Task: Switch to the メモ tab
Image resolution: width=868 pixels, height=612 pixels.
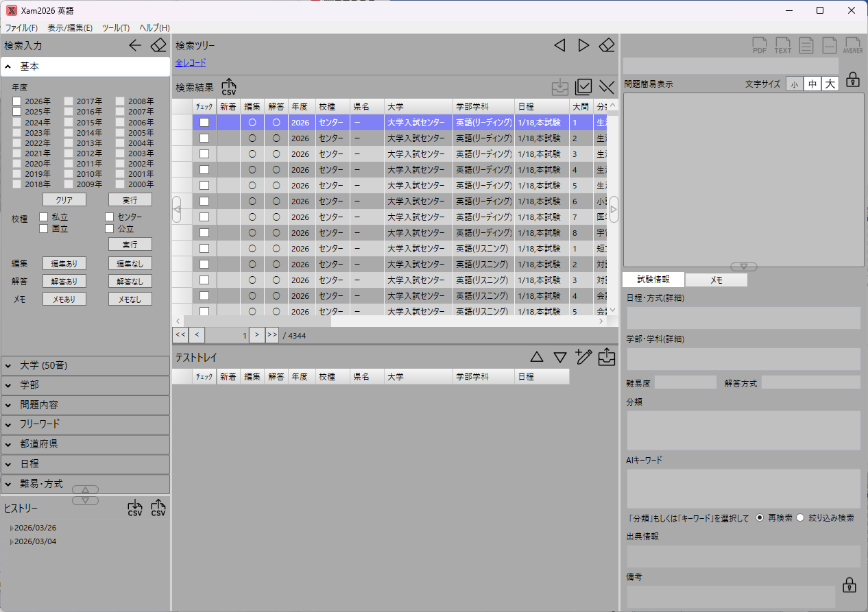Action: [716, 280]
